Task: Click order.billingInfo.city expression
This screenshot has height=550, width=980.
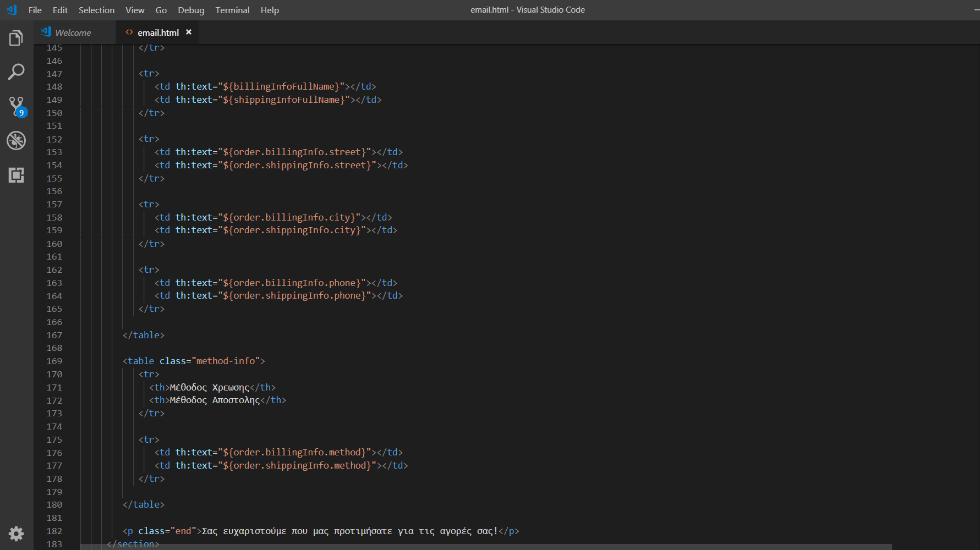Action: pyautogui.click(x=289, y=218)
